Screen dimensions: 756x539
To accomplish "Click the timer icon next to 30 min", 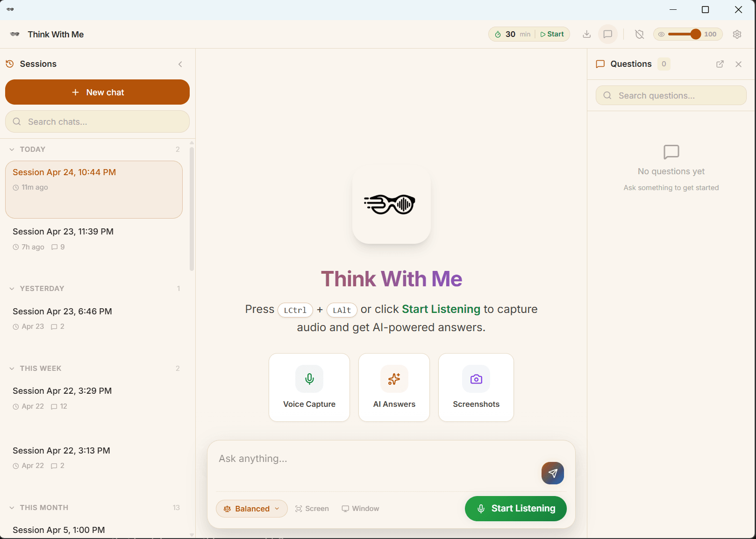I will (498, 34).
